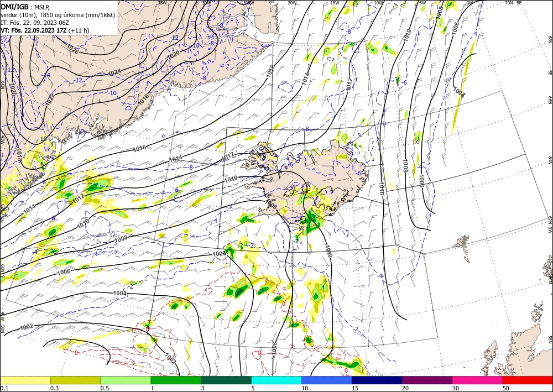Click the red 50+ legend band
553x392 pixels.
[x=528, y=380]
